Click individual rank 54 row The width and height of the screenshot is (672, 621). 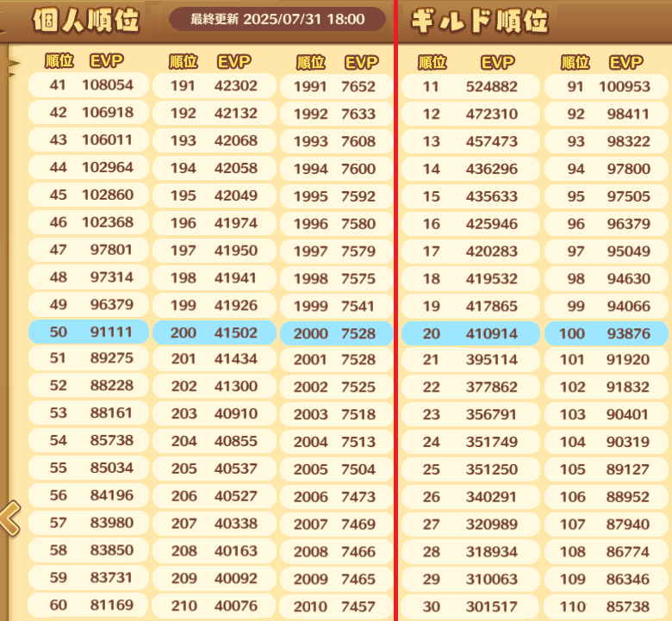point(89,440)
